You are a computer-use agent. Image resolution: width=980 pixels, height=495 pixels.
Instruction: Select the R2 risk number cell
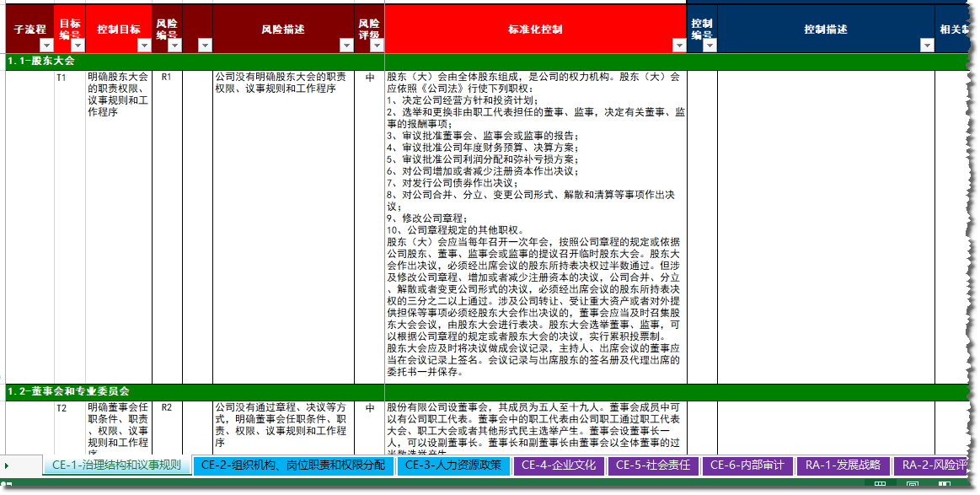168,428
